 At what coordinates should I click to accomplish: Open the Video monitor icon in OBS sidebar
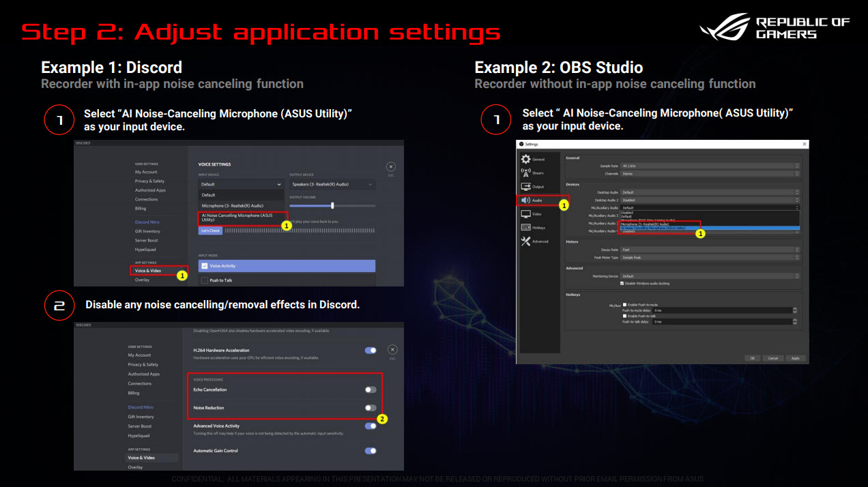coord(525,214)
